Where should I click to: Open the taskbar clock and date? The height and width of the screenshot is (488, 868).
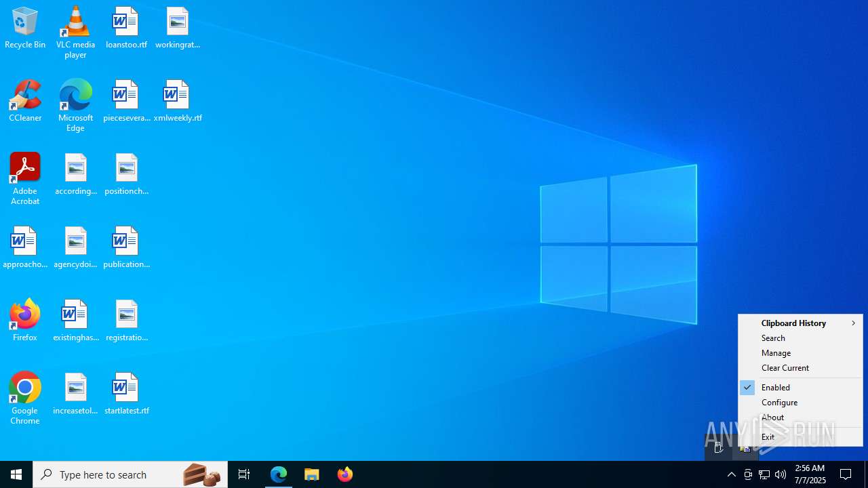[x=810, y=474]
